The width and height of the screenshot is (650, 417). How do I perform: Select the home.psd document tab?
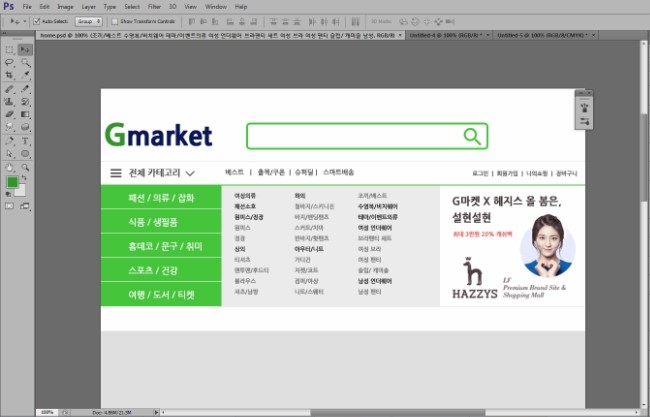click(x=218, y=36)
